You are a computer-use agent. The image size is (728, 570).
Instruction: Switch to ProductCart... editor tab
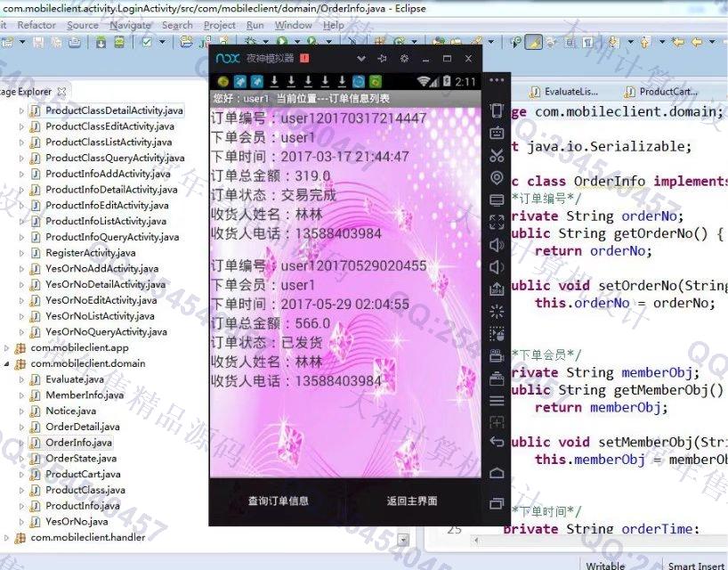click(661, 92)
